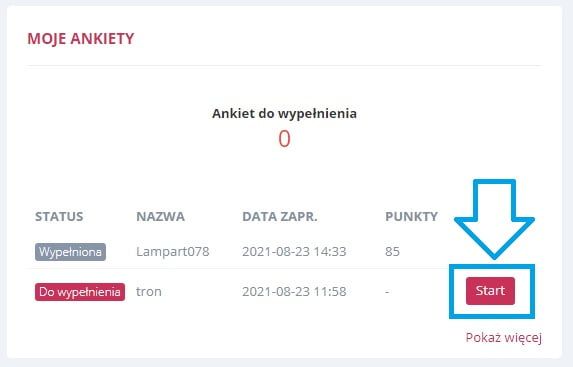The height and width of the screenshot is (367, 573).
Task: Click the blue arrow pointing down
Action: (494, 219)
